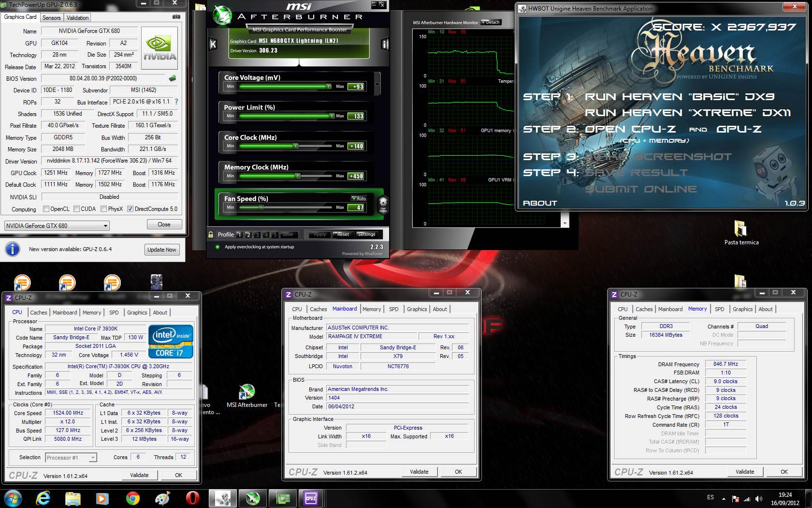Image resolution: width=812 pixels, height=508 pixels.
Task: Click the Afterburner Reset button
Action: (x=343, y=234)
